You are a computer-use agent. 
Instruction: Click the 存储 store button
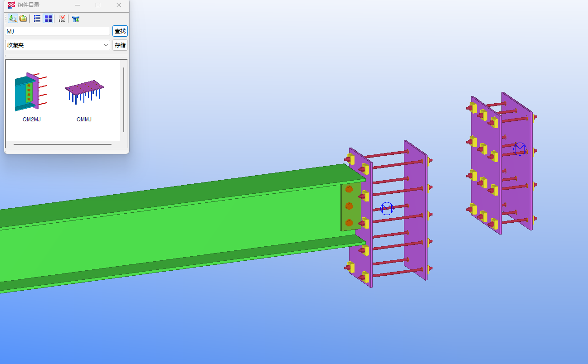coord(120,45)
